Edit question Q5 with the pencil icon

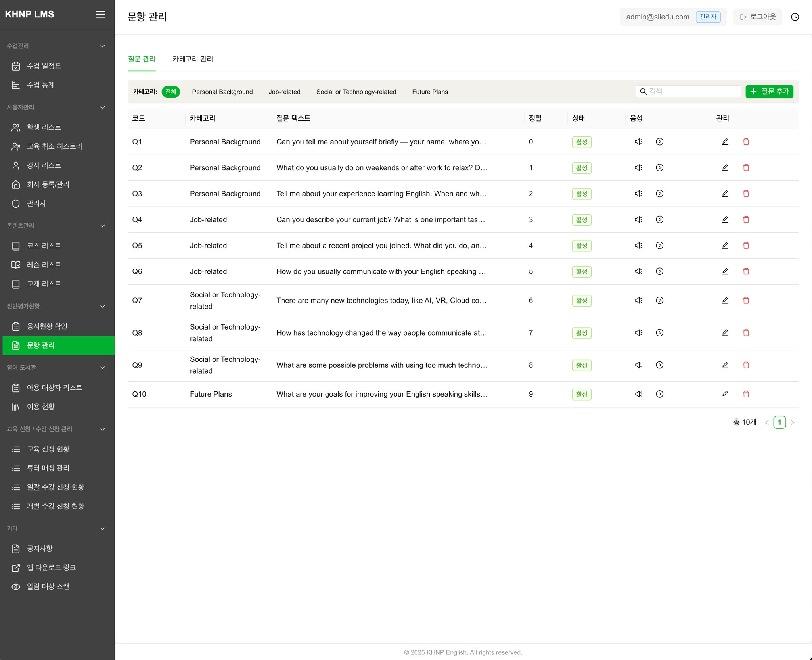click(x=725, y=246)
